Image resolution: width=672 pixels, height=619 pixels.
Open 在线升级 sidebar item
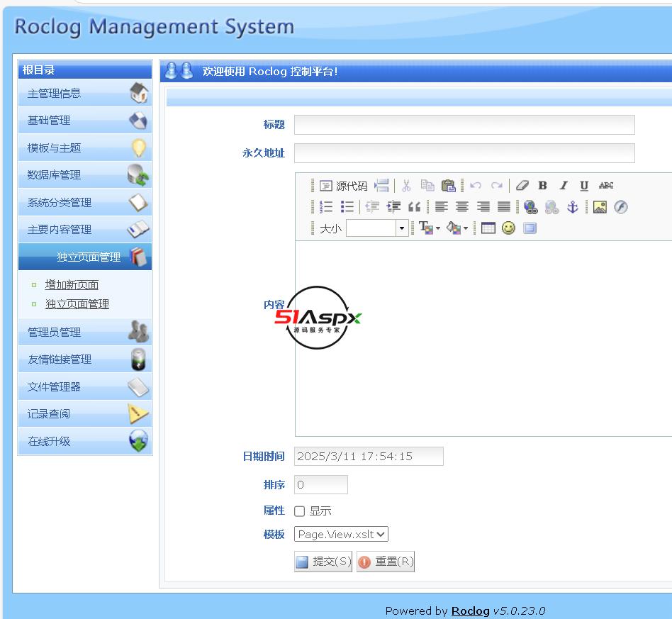85,441
